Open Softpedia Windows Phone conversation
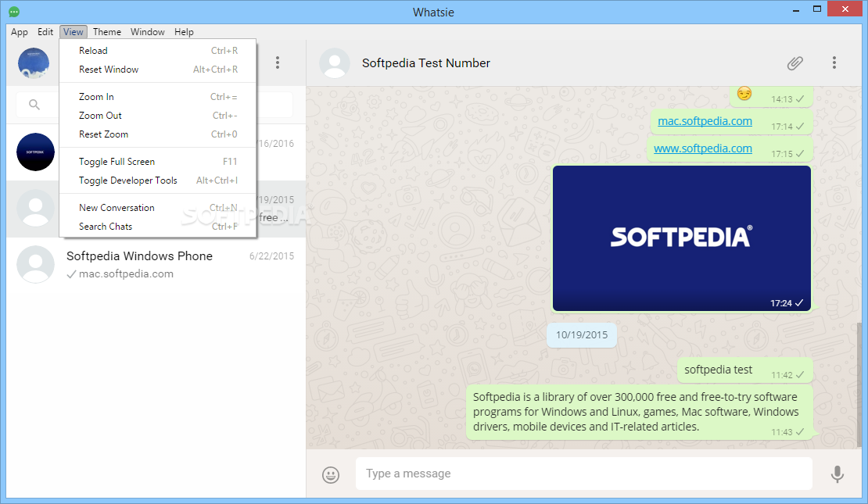This screenshot has height=504, width=868. [x=156, y=265]
